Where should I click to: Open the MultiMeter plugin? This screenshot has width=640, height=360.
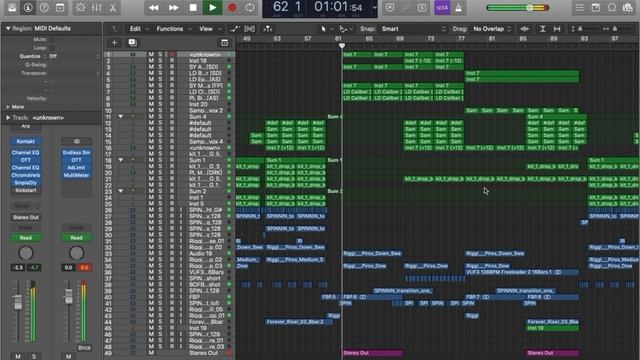76,175
